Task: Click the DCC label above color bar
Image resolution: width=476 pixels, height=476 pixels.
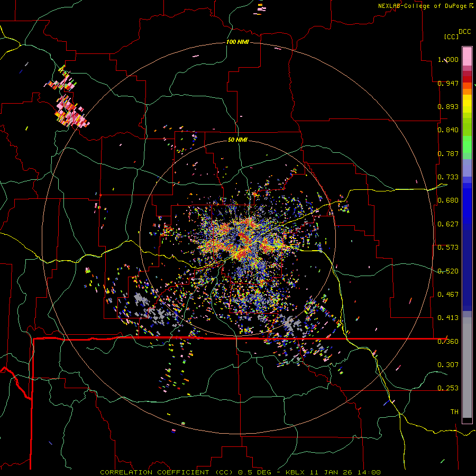Action: pos(465,32)
